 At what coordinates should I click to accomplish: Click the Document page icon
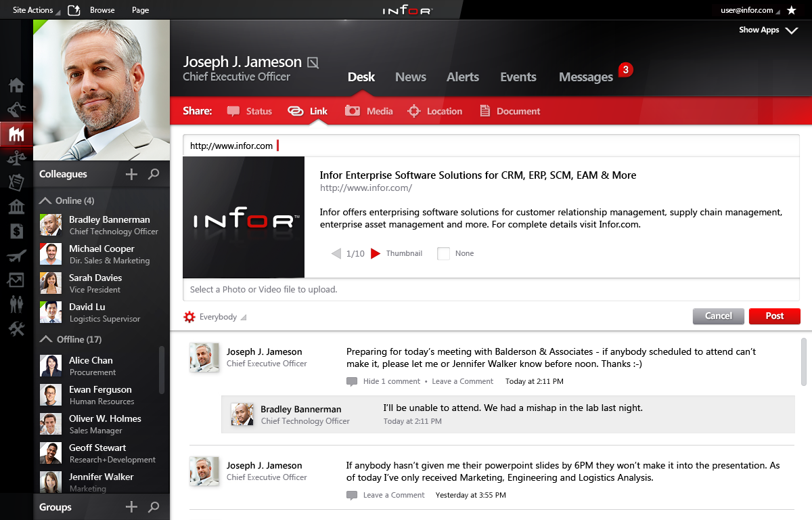[x=484, y=111]
